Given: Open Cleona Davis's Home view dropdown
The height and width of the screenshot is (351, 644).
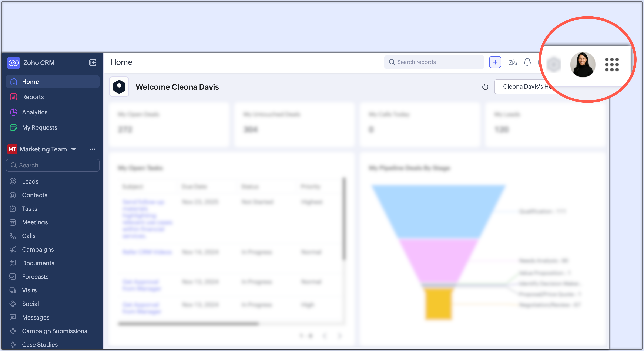Looking at the screenshot, I should [x=523, y=87].
